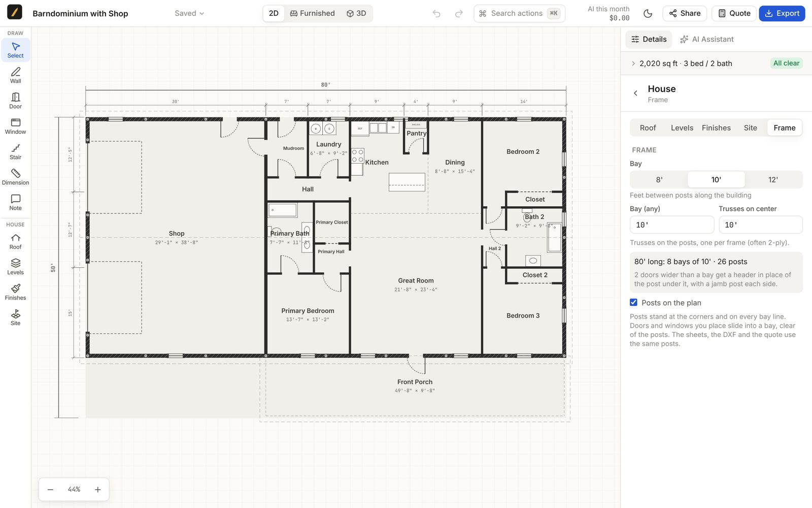This screenshot has width=812, height=508.
Task: Open the Roof tab in House panel
Action: [648, 128]
